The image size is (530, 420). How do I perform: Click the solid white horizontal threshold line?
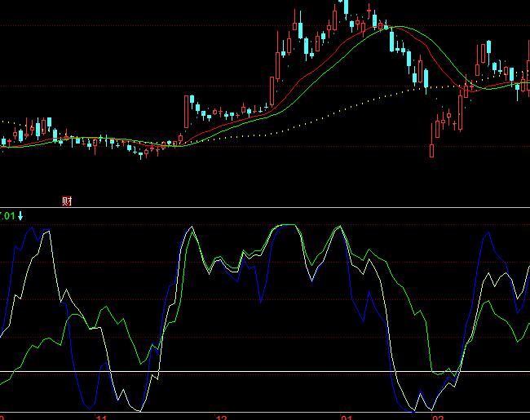pos(245,372)
